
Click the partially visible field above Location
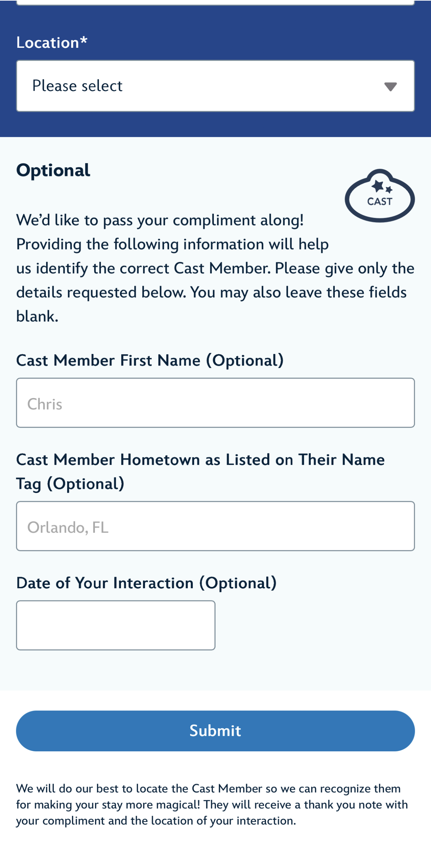[215, 2]
